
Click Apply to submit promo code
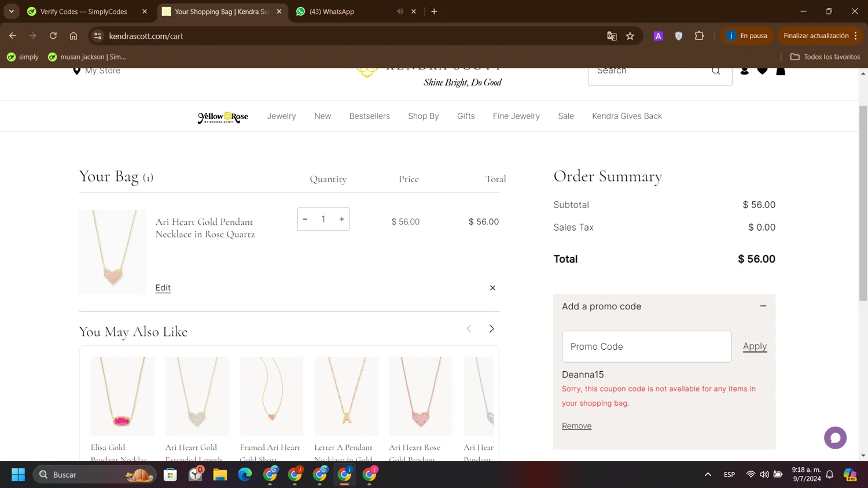click(x=755, y=346)
